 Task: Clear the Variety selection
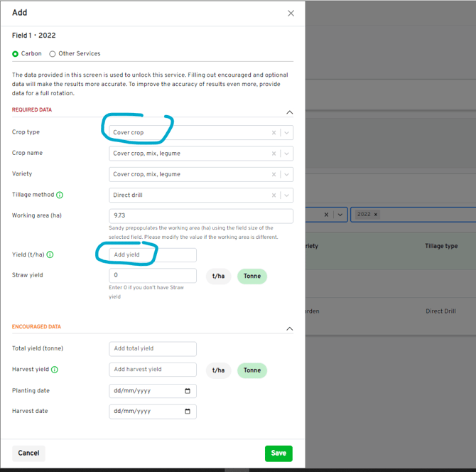click(274, 174)
